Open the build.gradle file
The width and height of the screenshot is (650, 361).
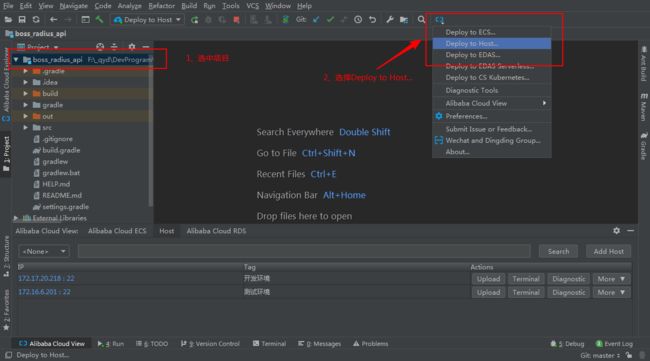tap(61, 150)
